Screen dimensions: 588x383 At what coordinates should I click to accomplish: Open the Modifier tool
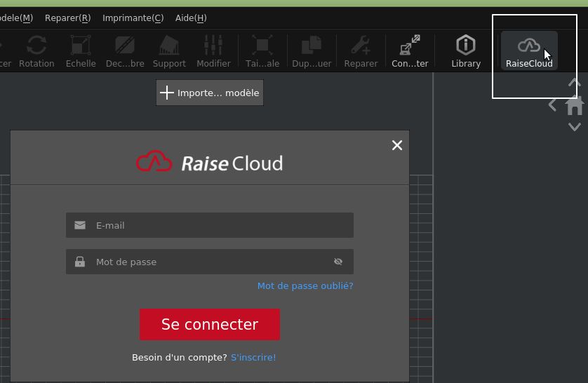[213, 51]
